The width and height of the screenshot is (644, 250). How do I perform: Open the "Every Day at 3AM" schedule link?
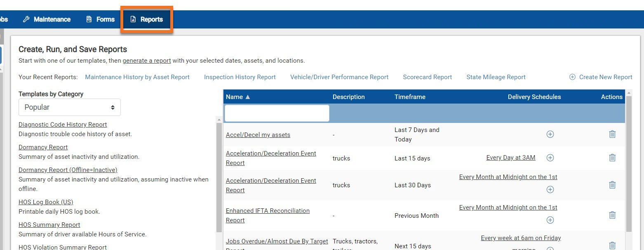[x=511, y=157]
